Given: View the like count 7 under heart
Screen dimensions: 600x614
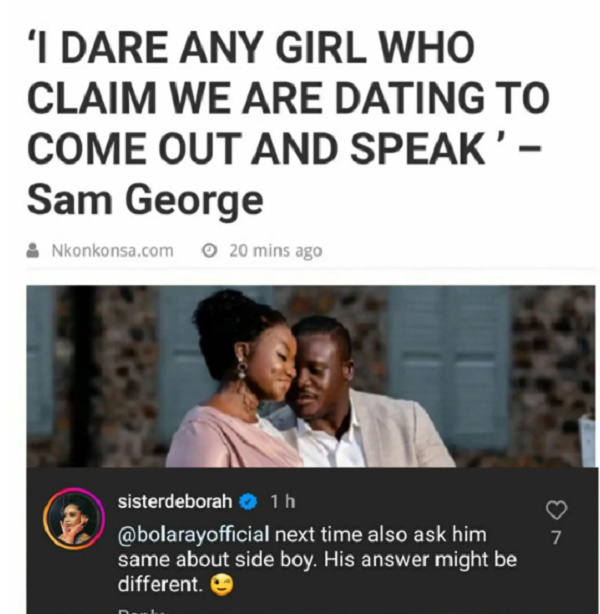Looking at the screenshot, I should click(557, 538).
